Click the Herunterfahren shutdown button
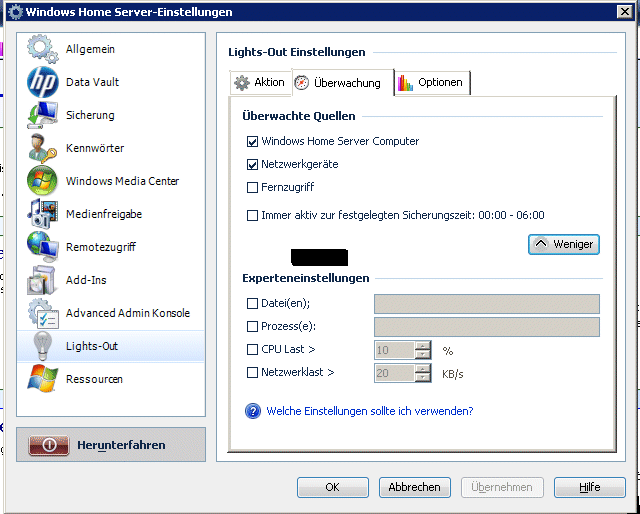The width and height of the screenshot is (640, 514). tap(111, 445)
